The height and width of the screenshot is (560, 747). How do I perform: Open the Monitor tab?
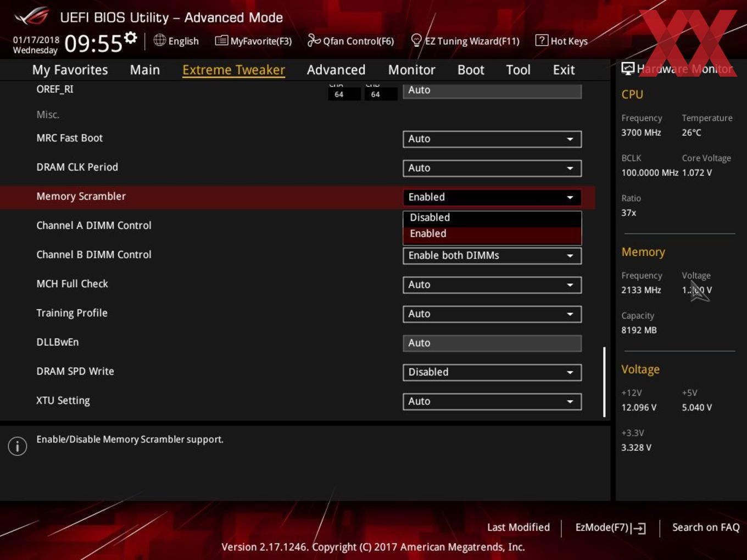(x=411, y=70)
